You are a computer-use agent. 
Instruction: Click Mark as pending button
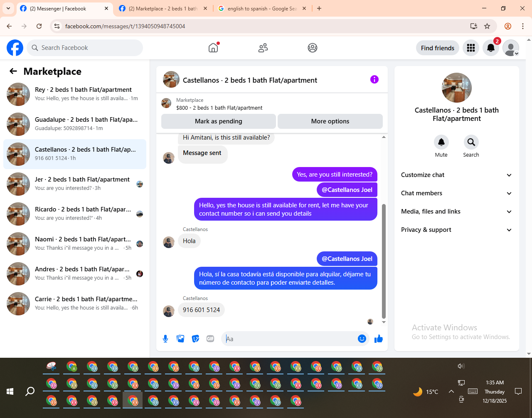coord(219,121)
